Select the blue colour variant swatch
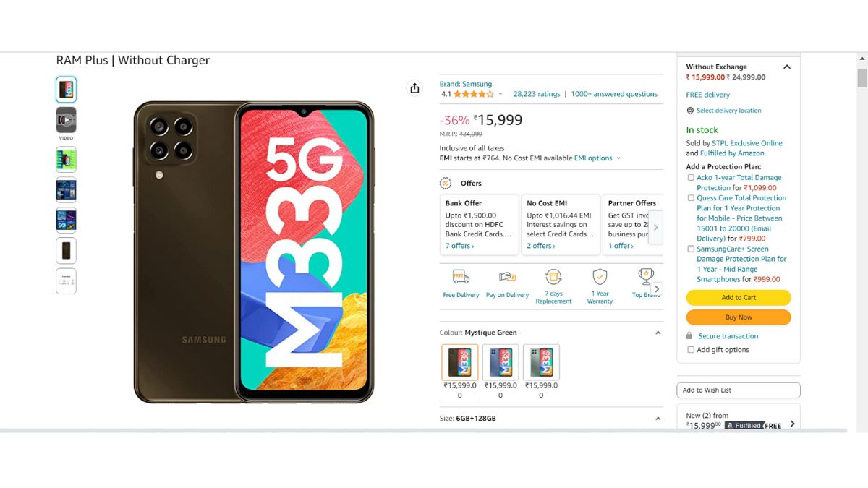 [x=501, y=362]
